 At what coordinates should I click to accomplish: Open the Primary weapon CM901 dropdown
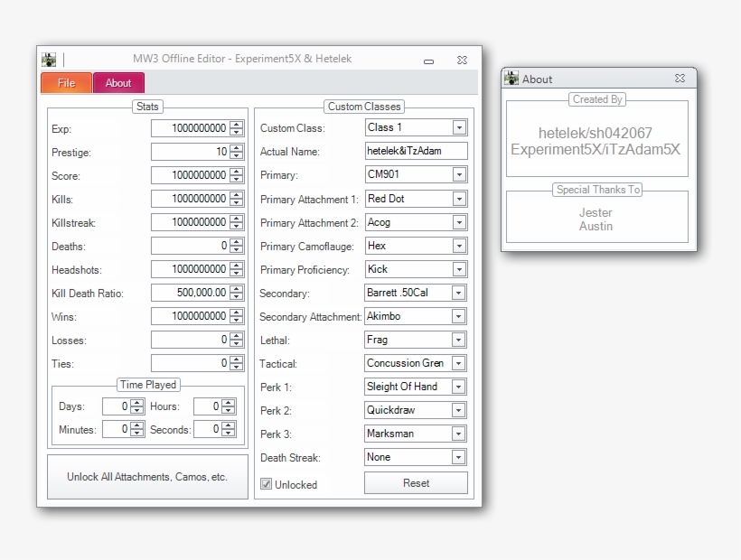pyautogui.click(x=457, y=175)
